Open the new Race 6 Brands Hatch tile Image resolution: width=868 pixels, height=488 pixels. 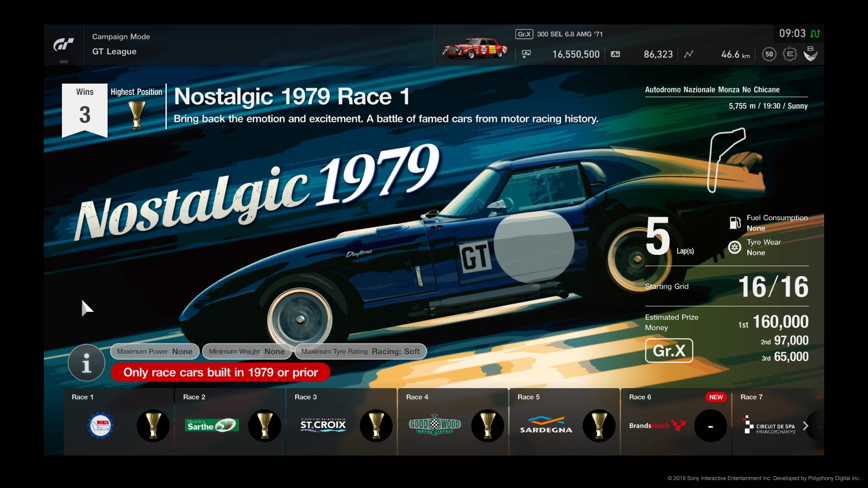[675, 421]
